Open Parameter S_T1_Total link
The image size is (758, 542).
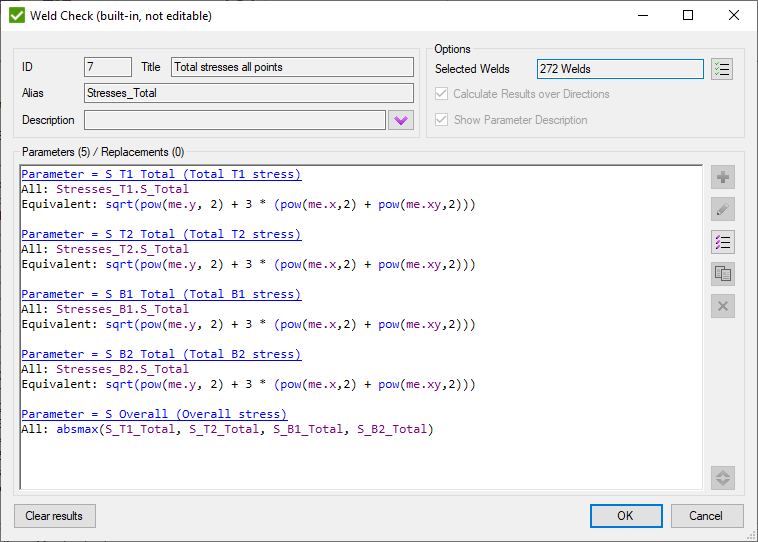160,174
